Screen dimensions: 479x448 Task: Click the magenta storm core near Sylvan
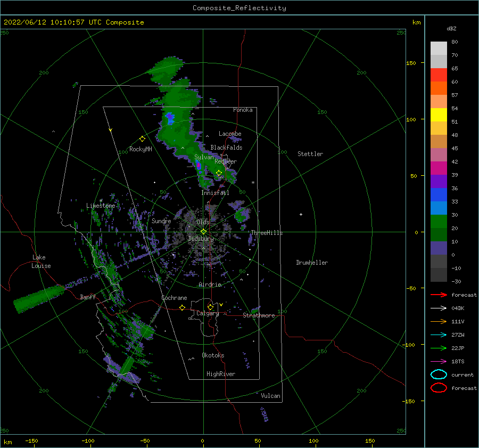199,166
